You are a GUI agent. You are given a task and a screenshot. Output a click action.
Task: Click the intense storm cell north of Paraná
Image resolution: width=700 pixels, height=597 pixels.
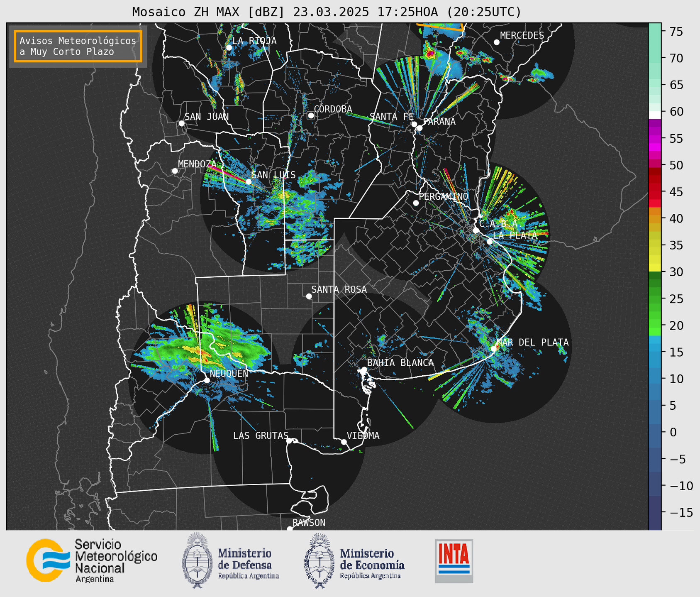[x=430, y=53]
